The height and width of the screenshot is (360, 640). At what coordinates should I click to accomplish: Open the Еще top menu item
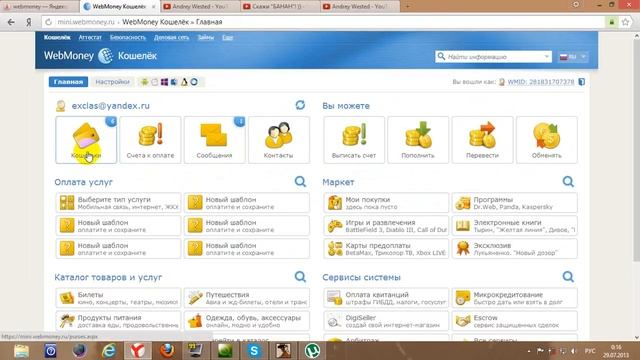[x=227, y=38]
